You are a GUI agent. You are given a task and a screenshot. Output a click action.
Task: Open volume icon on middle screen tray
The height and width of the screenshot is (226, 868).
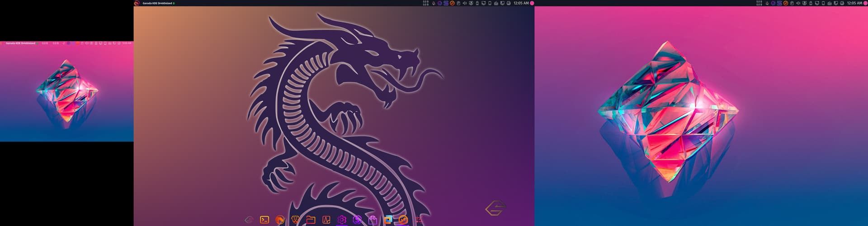tap(465, 3)
